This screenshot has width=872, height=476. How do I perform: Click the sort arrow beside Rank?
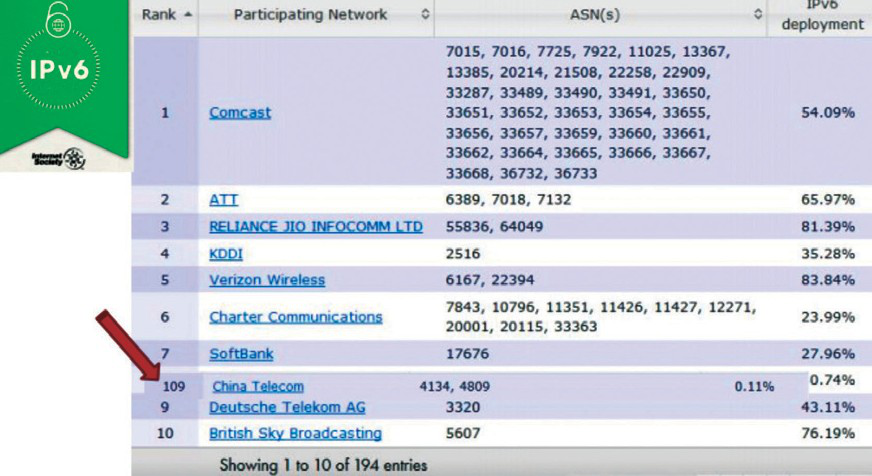pyautogui.click(x=185, y=15)
